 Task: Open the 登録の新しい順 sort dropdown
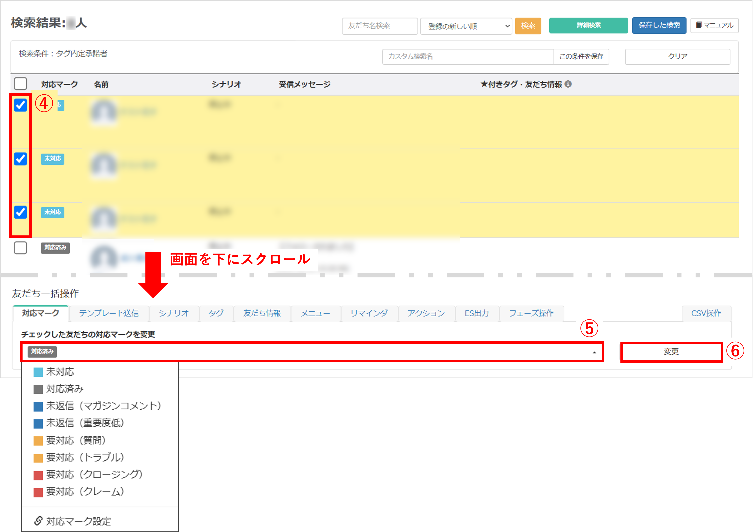click(466, 26)
